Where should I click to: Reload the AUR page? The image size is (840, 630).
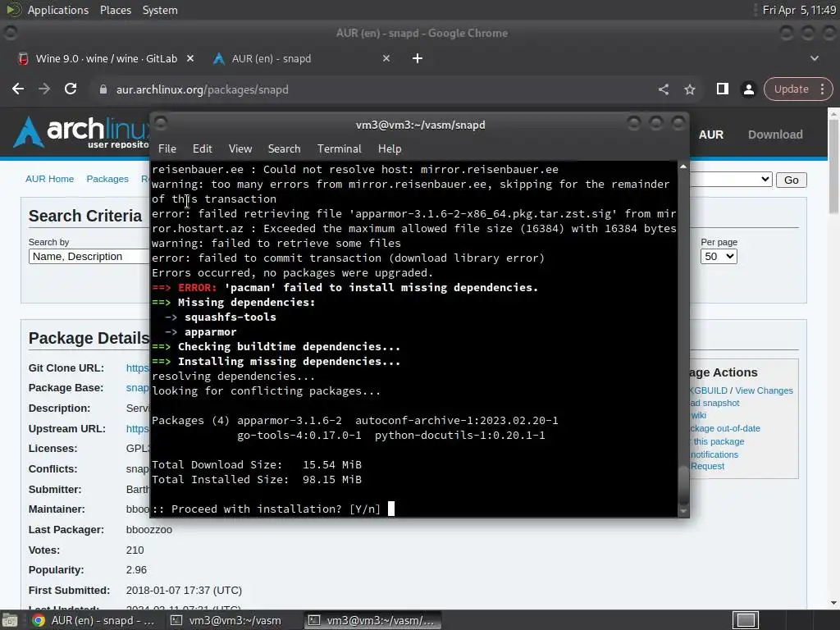click(x=71, y=89)
